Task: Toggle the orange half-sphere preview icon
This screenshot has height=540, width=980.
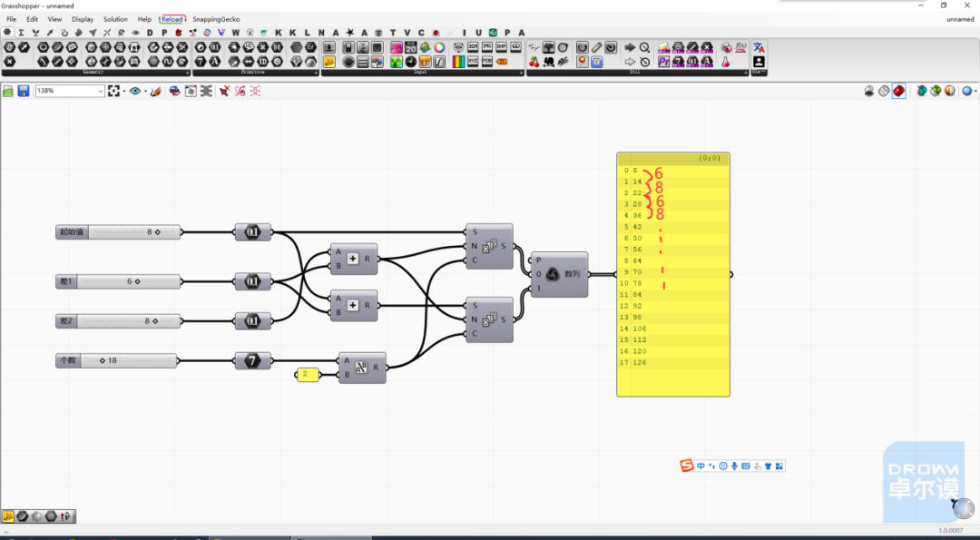Action: (x=950, y=92)
